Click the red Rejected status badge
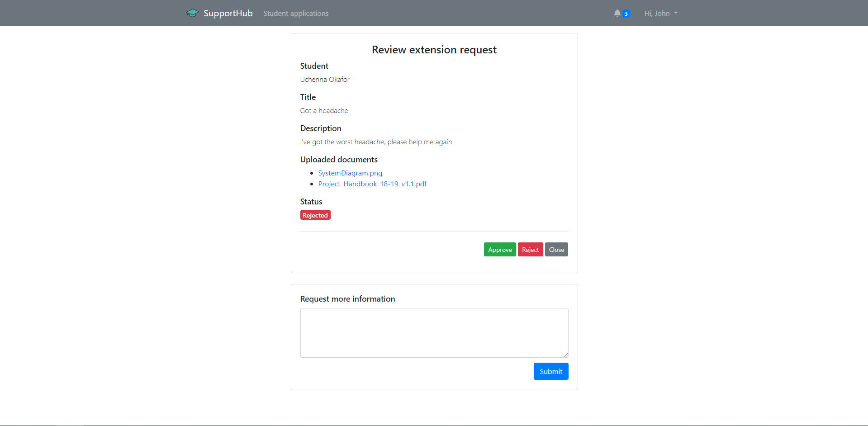This screenshot has width=868, height=426. click(315, 215)
